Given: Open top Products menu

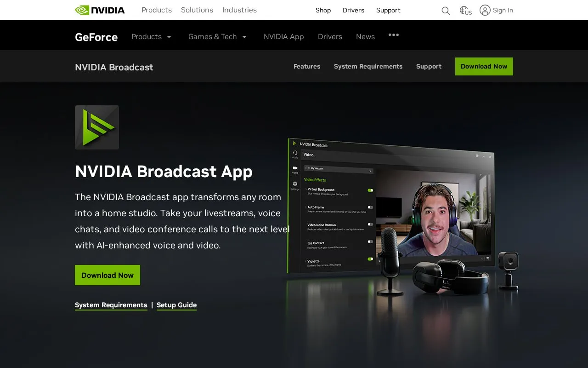Looking at the screenshot, I should tap(157, 10).
